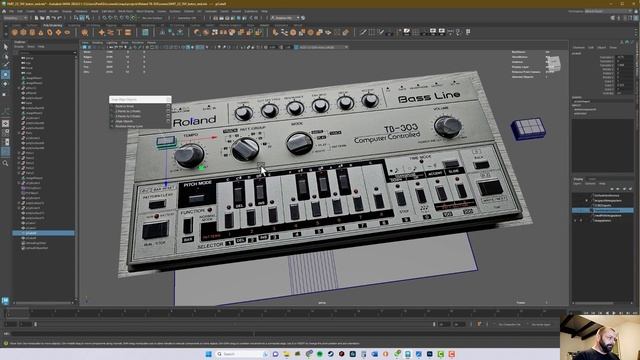Click the Maya home icon at bottom-left
This screenshot has height=360, width=640.
pyautogui.click(x=5, y=301)
